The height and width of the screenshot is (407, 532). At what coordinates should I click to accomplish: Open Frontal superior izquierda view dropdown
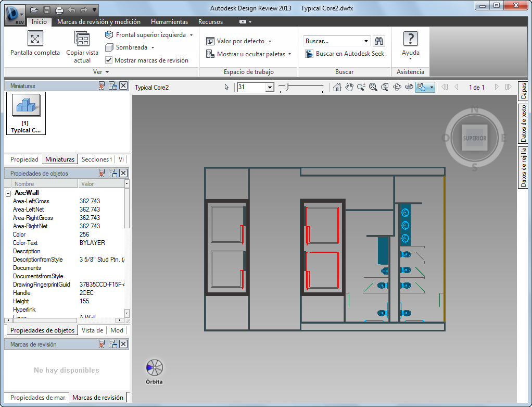pos(148,34)
